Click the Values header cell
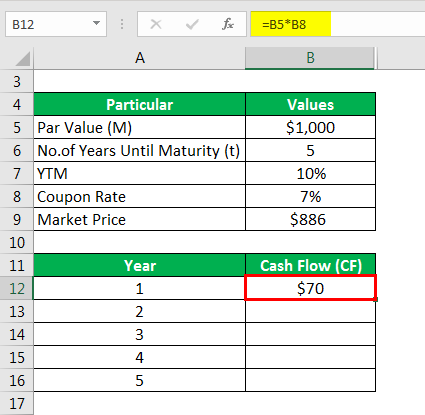 click(310, 104)
